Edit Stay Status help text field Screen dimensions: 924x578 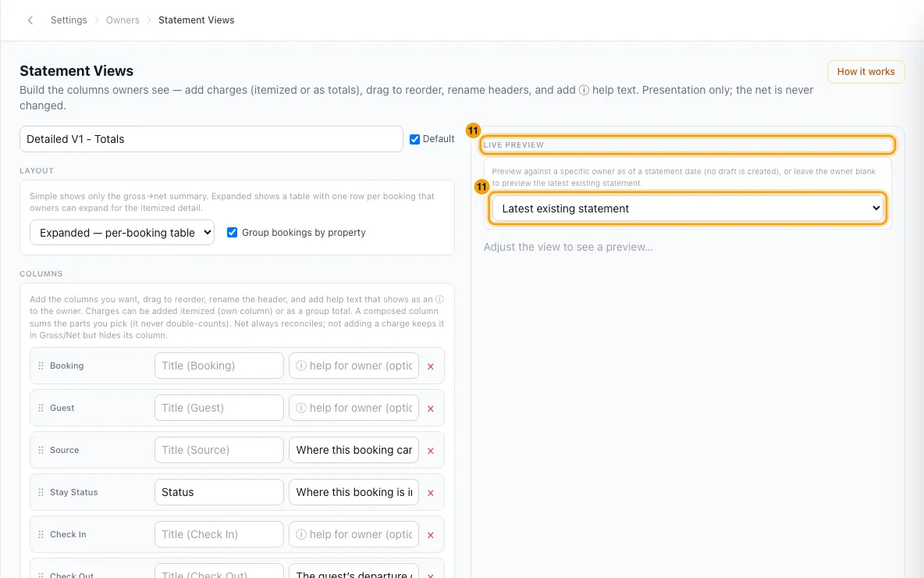coord(354,492)
